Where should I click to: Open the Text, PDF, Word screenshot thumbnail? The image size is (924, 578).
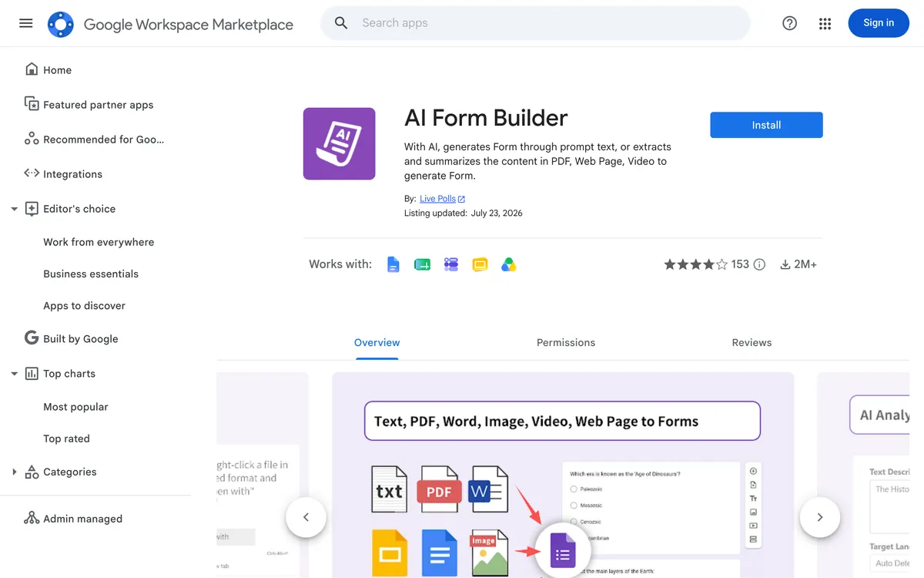click(563, 475)
